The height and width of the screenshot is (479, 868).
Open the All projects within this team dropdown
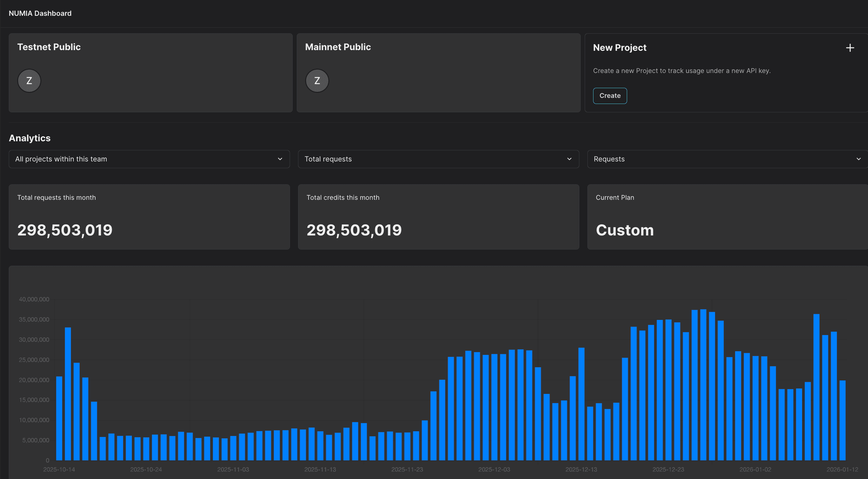coord(149,159)
